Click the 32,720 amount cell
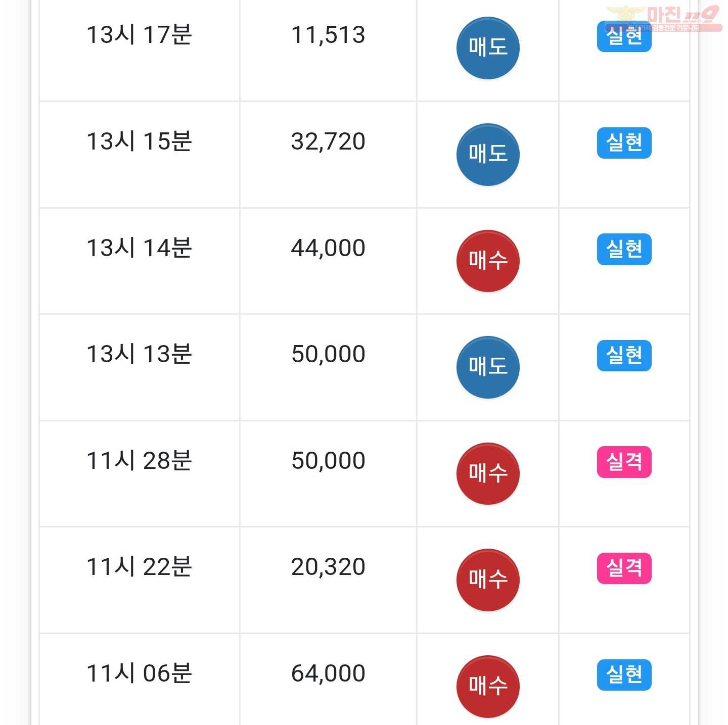728x725 pixels. pos(328,155)
